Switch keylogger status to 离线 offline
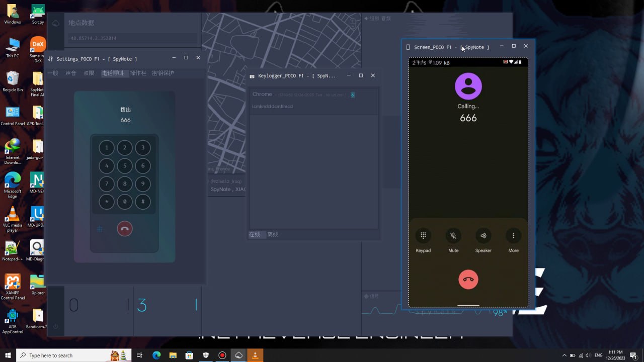644x362 pixels. click(273, 234)
